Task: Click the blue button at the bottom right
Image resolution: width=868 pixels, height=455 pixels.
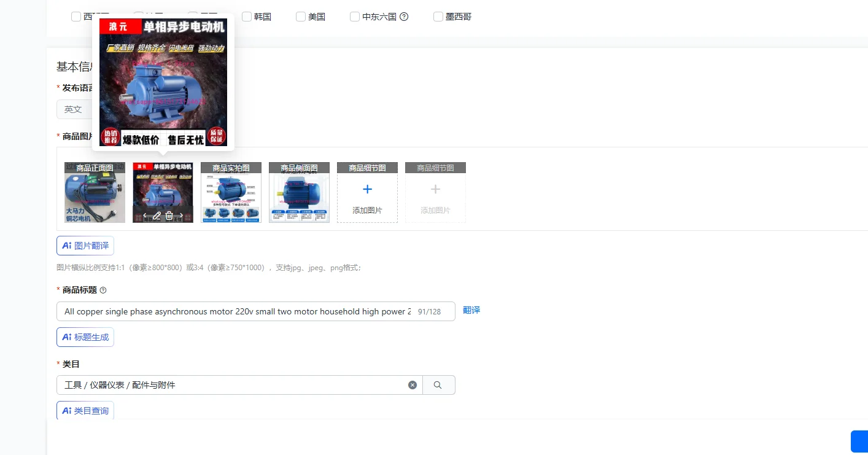Action: pyautogui.click(x=859, y=442)
